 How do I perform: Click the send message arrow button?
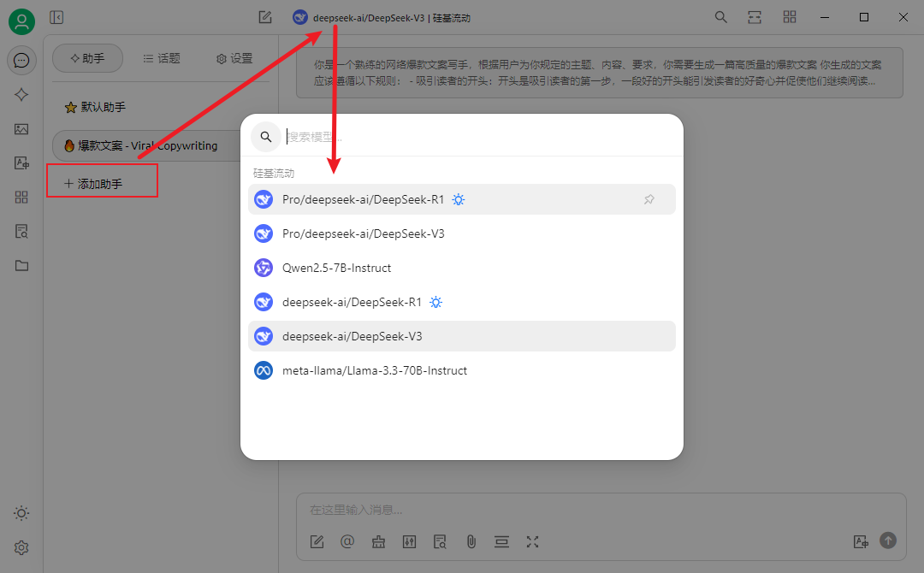point(888,540)
